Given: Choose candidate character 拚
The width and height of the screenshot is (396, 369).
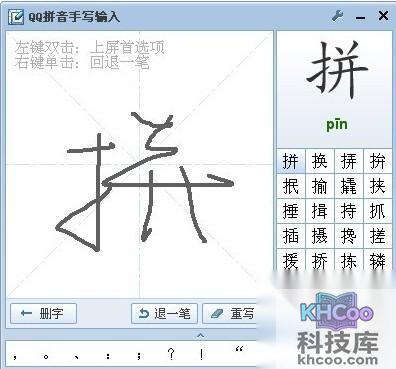Looking at the screenshot, I should pyautogui.click(x=377, y=161).
